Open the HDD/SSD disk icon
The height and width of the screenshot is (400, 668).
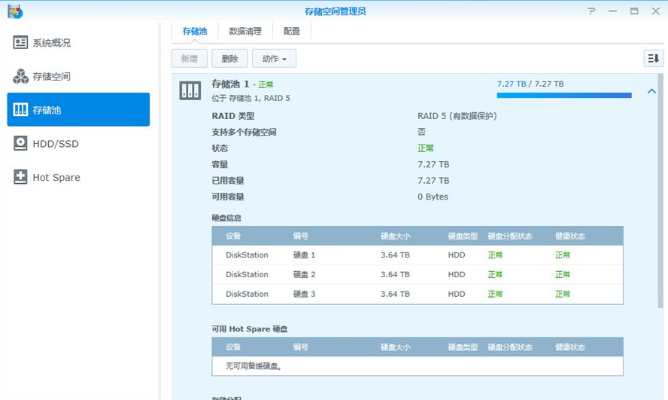coord(20,143)
